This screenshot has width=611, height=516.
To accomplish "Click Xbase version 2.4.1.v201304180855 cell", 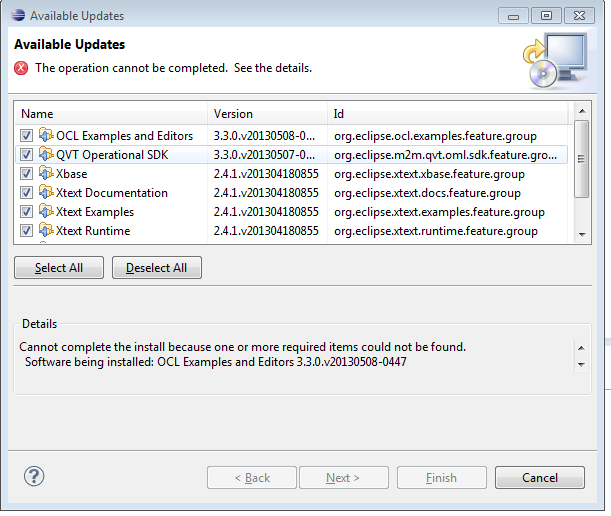I will [266, 174].
